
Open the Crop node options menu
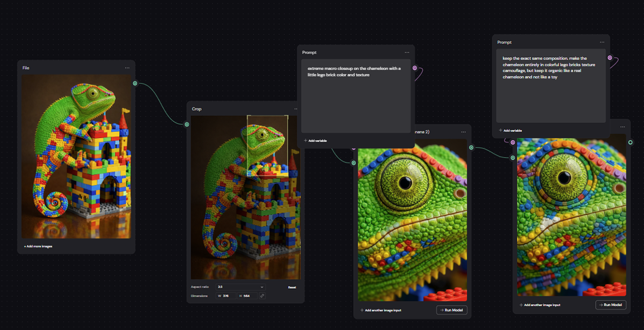coord(297,109)
